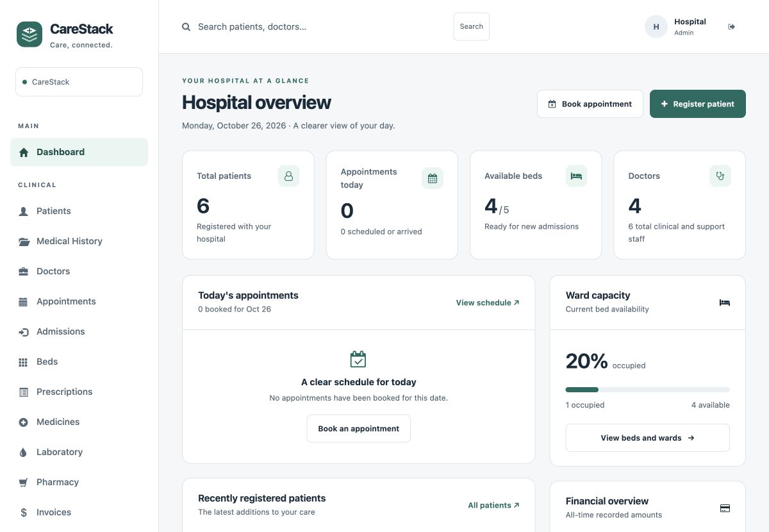769x532 pixels.
Task: Click the H user avatar
Action: click(656, 27)
